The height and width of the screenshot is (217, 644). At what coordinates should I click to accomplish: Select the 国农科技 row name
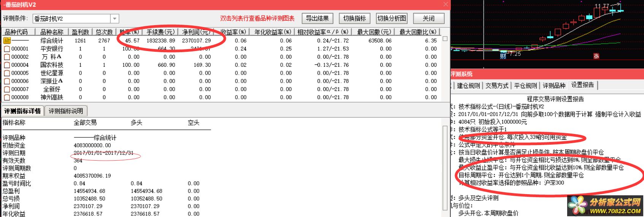coord(52,65)
